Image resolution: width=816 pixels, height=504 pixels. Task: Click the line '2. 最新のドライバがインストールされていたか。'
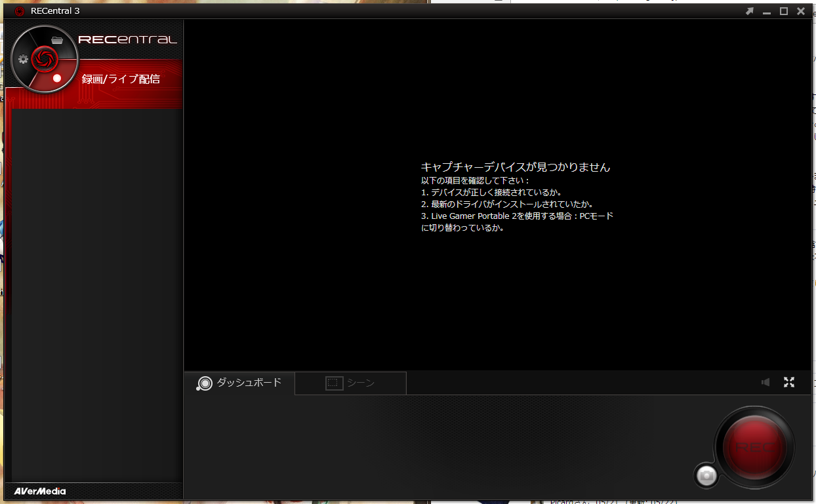coord(507,204)
